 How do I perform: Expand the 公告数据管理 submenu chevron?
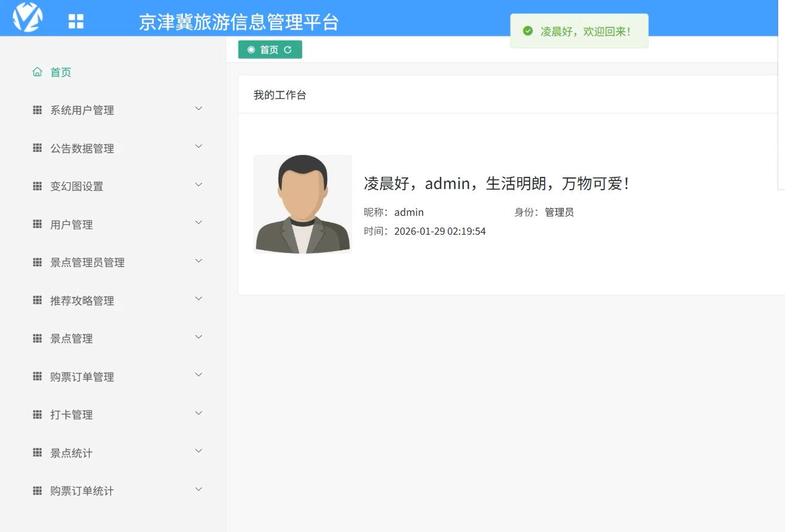click(x=198, y=147)
